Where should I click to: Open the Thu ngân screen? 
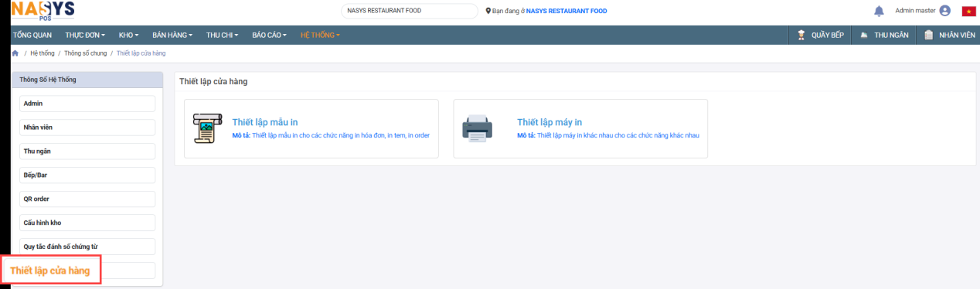coord(884,36)
